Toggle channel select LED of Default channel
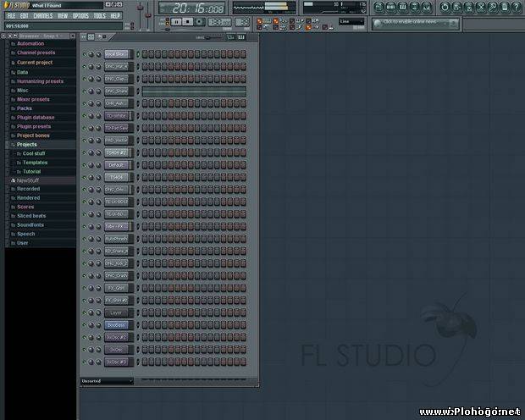 pos(138,165)
